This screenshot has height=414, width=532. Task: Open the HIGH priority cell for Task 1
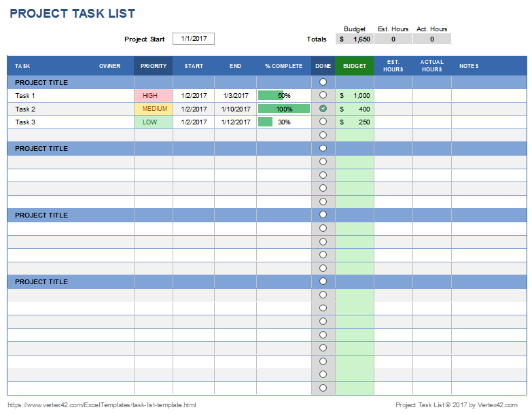(153, 96)
